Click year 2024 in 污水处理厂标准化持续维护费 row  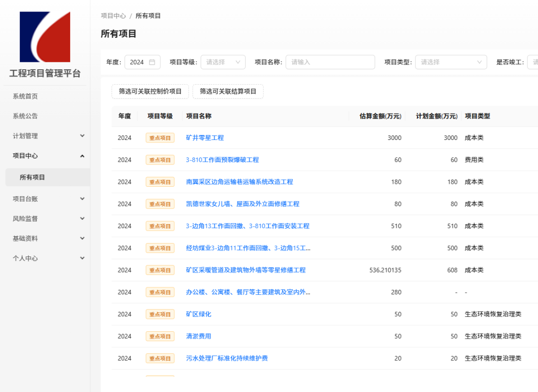tap(125, 359)
